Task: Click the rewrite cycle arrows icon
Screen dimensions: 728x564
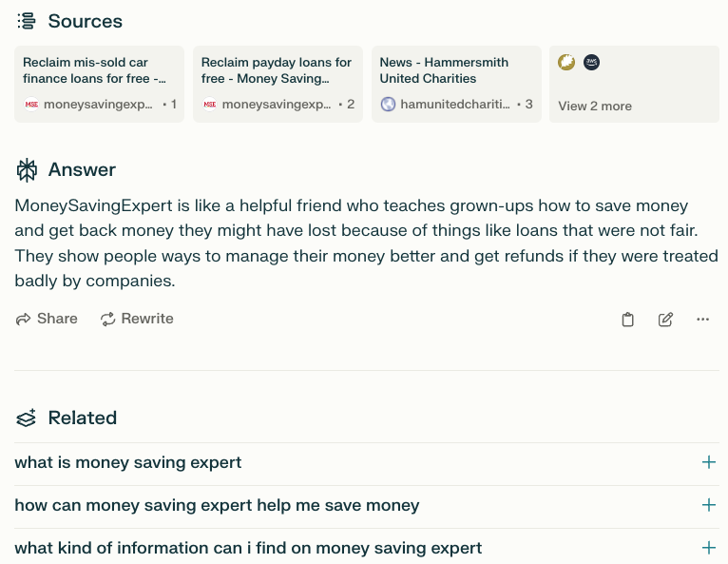Action: pyautogui.click(x=107, y=320)
